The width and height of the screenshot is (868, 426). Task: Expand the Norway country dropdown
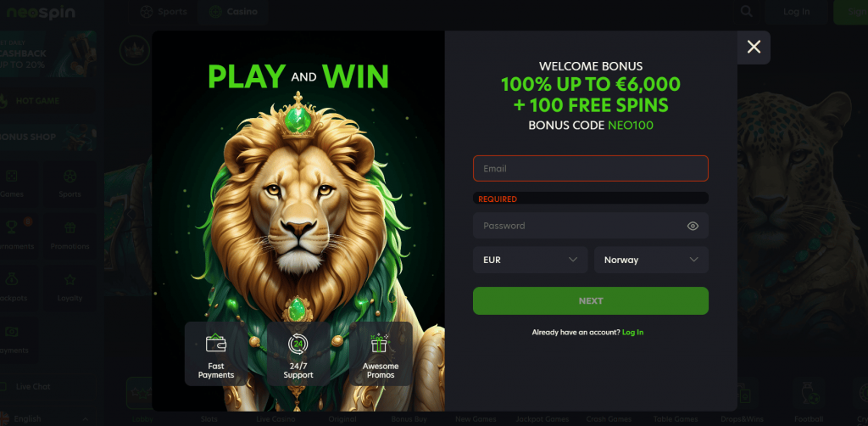651,260
